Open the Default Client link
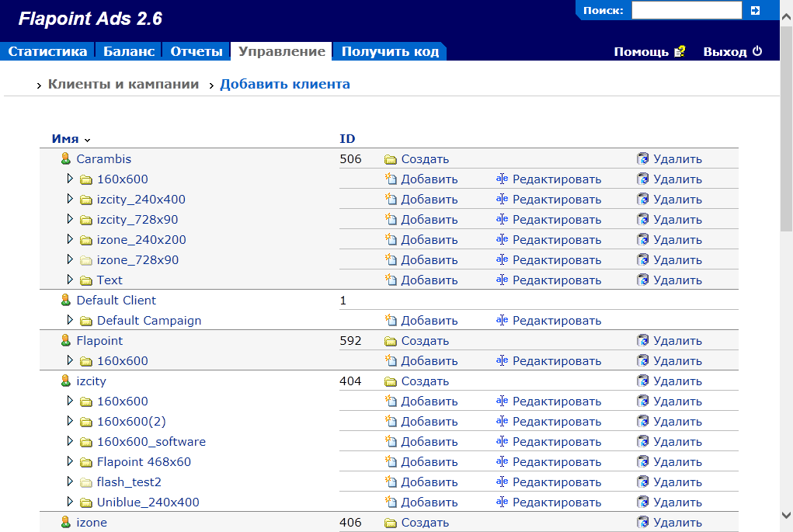The height and width of the screenshot is (532, 793). click(117, 301)
